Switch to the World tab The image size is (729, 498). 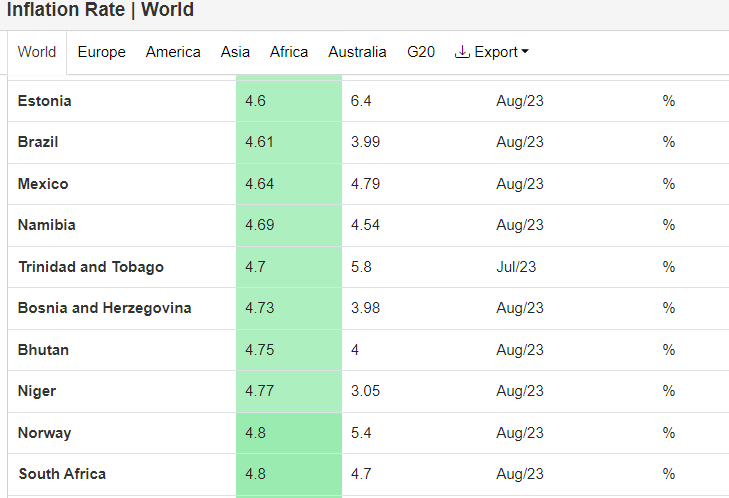[37, 52]
